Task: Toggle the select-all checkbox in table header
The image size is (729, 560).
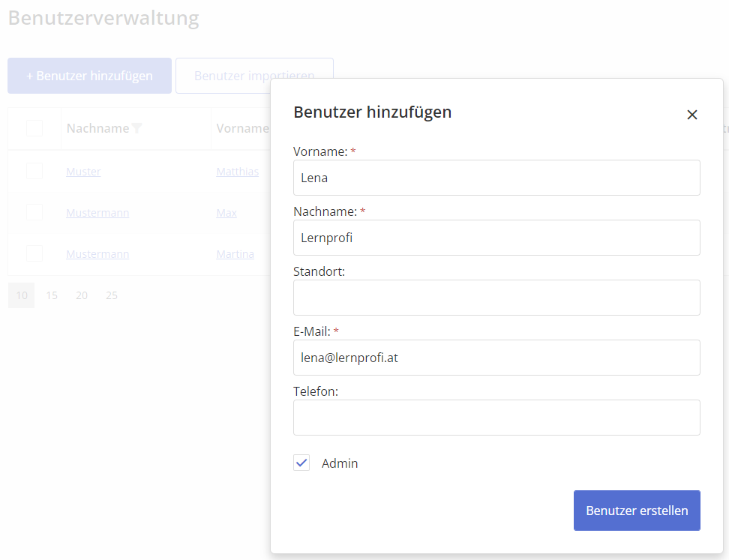Action: point(34,128)
